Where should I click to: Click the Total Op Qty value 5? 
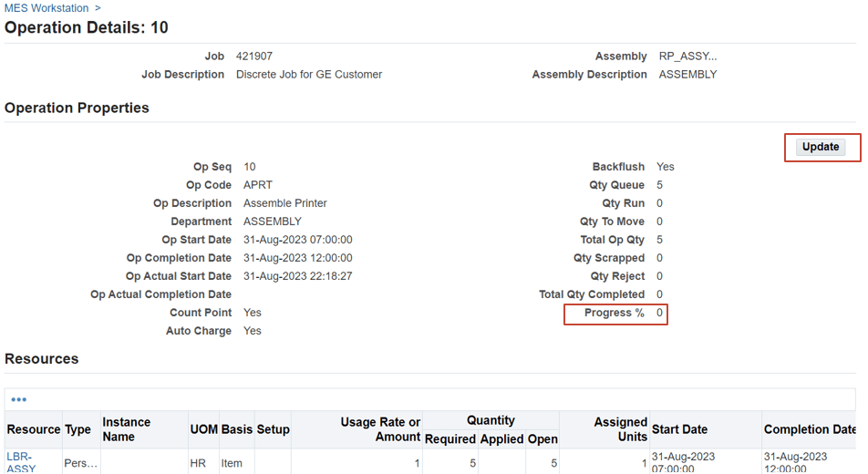[x=659, y=240]
